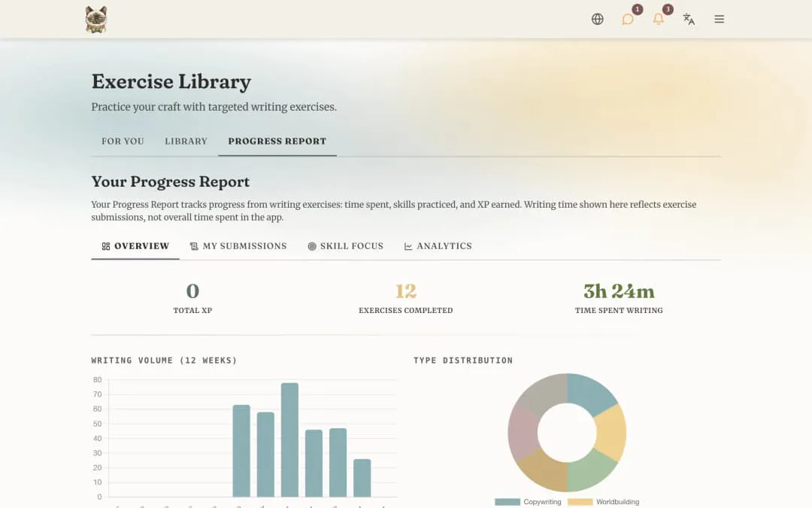The height and width of the screenshot is (508, 812).
Task: Toggle Worldbuilding legend color swatch
Action: click(580, 502)
